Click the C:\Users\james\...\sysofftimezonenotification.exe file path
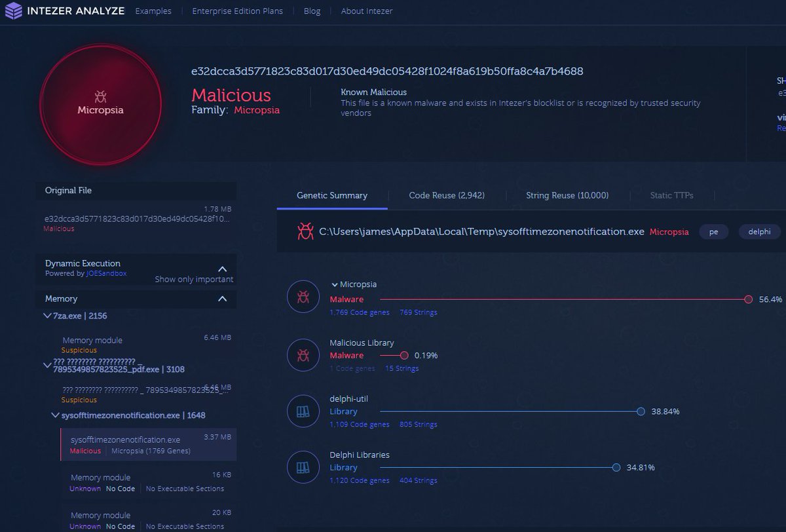The width and height of the screenshot is (786, 532). [x=481, y=231]
